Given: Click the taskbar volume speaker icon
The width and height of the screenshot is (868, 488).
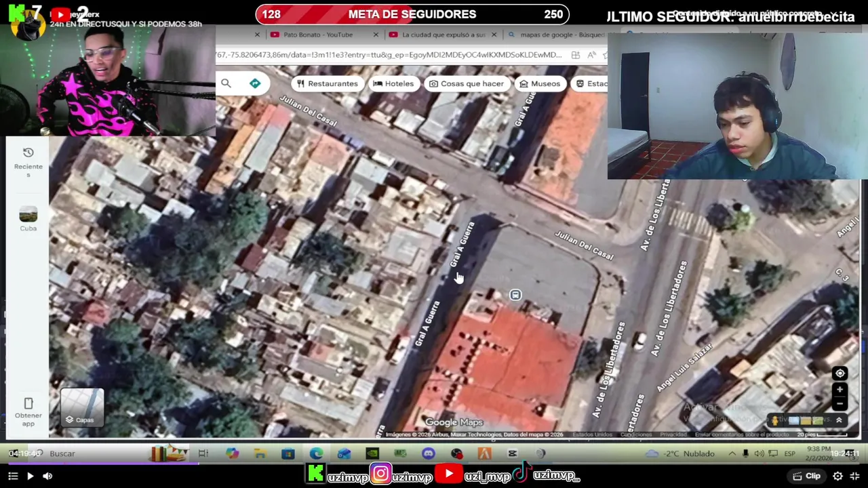Looking at the screenshot, I should pos(759,453).
